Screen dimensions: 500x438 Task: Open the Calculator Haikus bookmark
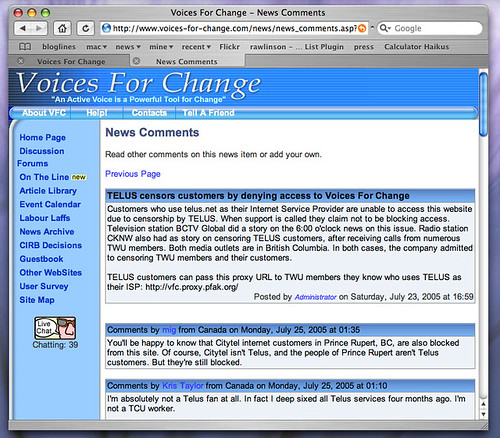click(416, 47)
